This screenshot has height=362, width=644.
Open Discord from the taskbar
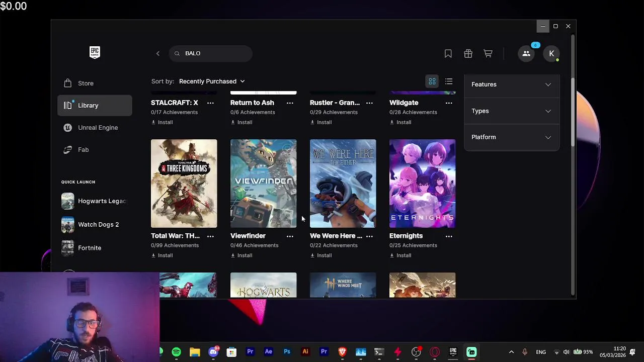tap(213, 352)
